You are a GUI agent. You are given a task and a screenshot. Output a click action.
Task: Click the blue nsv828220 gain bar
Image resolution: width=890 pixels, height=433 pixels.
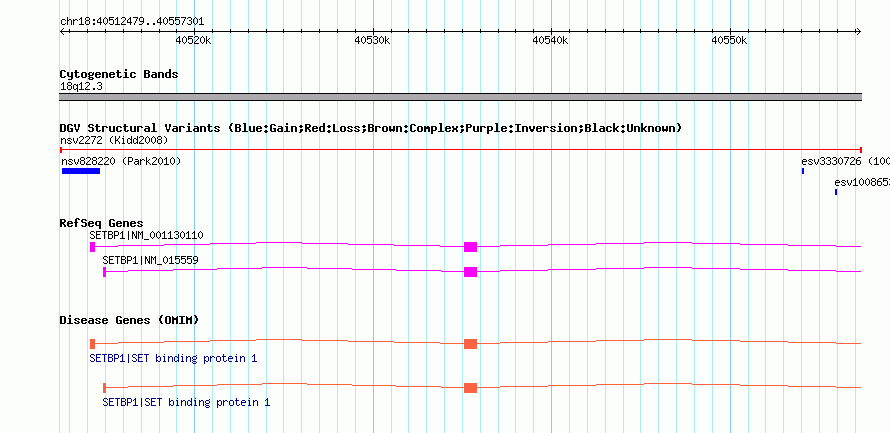[81, 171]
